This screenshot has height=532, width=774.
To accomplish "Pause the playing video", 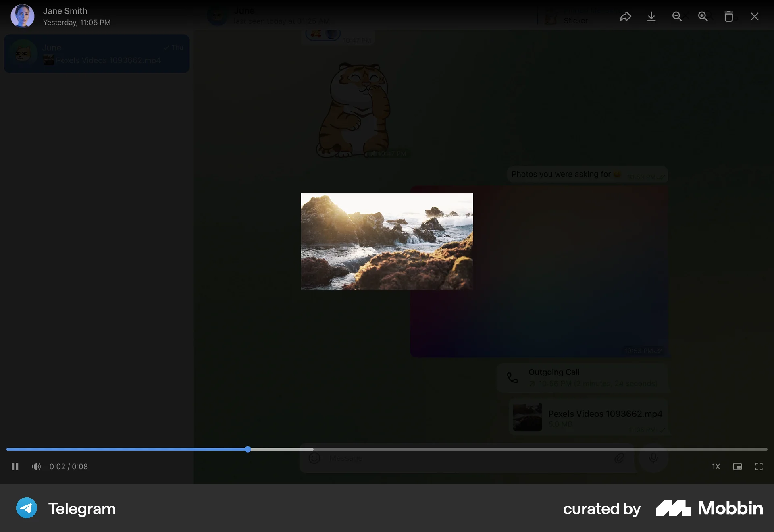I will [15, 466].
